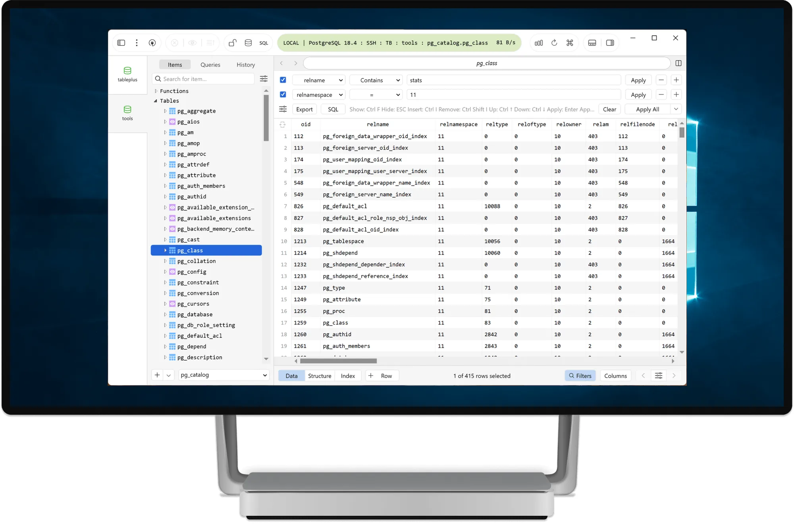Open the relname column dropdown
Viewport: 794px width, 532px height.
pos(319,80)
